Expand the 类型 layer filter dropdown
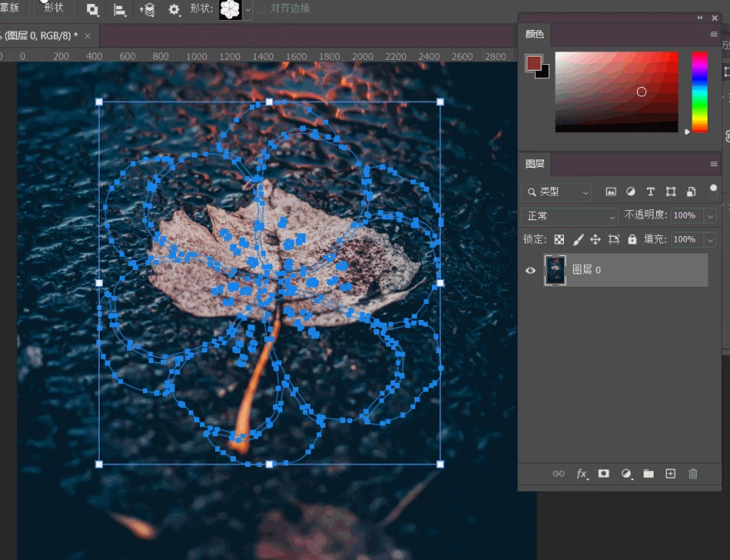The width and height of the screenshot is (730, 560). tap(556, 192)
